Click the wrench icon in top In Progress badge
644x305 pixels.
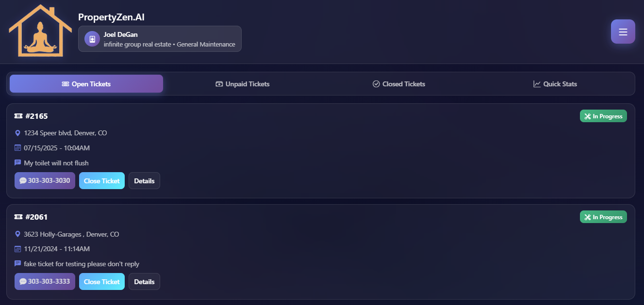pos(589,116)
